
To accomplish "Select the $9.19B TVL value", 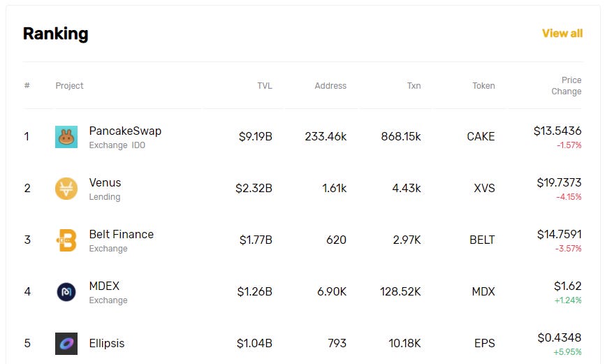I will pyautogui.click(x=256, y=137).
